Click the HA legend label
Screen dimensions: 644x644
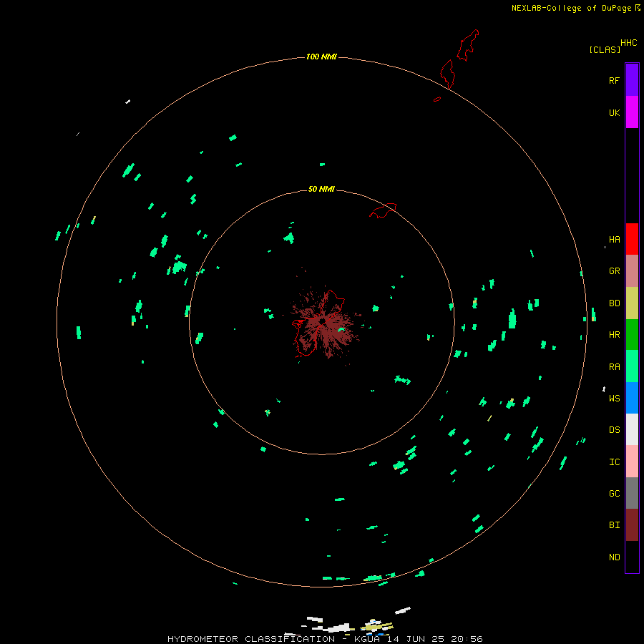click(614, 240)
